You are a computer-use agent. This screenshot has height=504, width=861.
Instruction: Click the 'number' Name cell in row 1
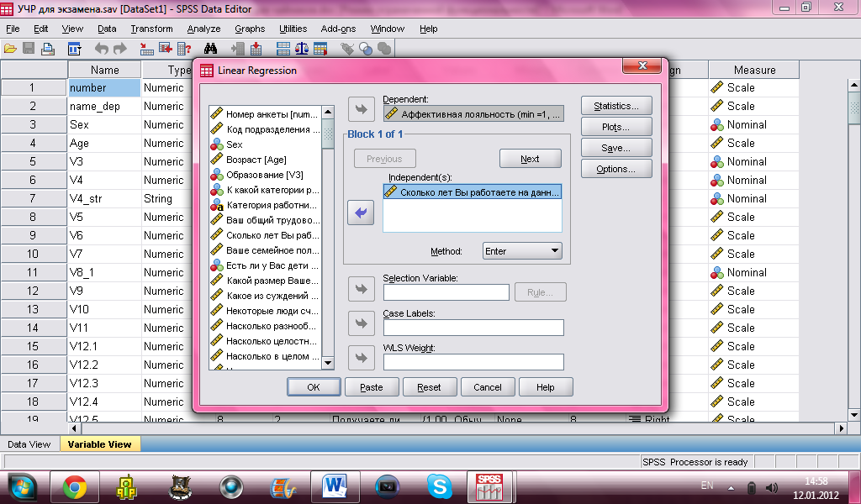pyautogui.click(x=104, y=87)
